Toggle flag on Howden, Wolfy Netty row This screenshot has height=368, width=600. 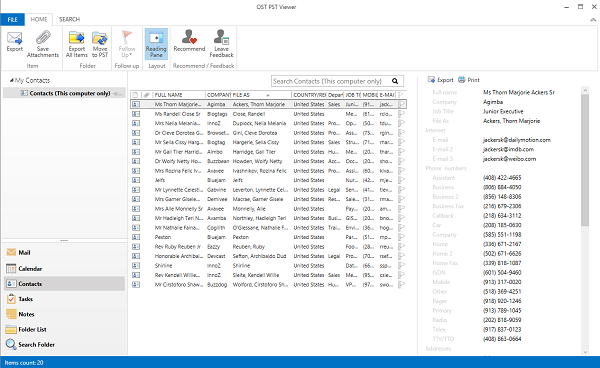(401, 161)
